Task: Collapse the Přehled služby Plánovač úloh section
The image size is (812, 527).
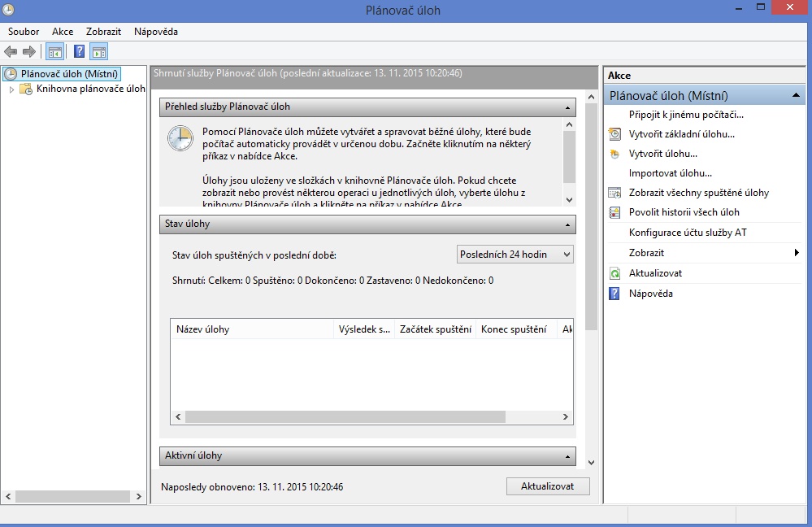Action: tap(567, 107)
